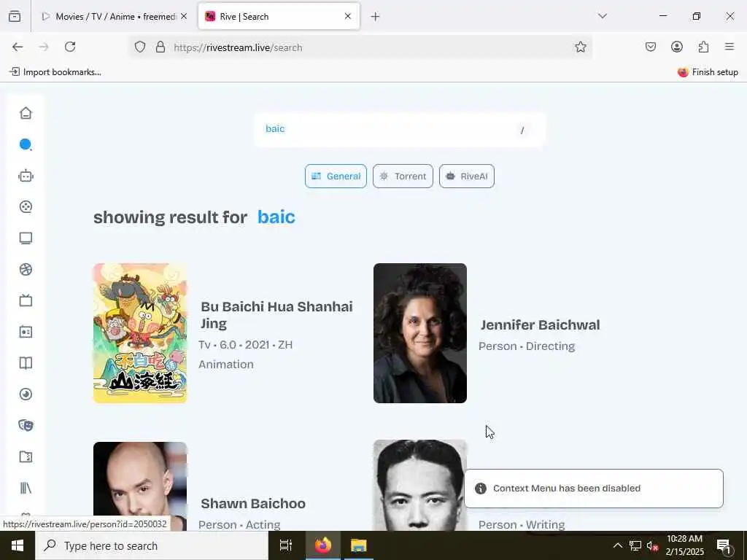The width and height of the screenshot is (747, 560).
Task: Open a new browser tab
Action: click(x=376, y=17)
